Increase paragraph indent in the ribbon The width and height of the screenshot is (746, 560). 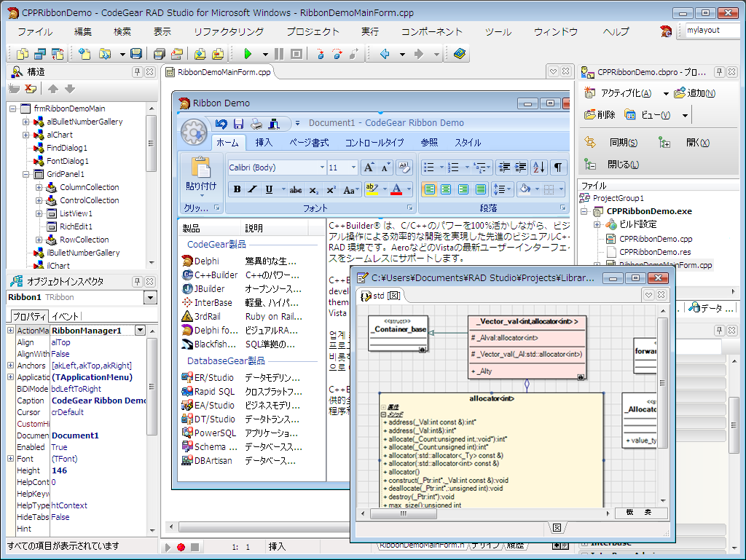(x=521, y=167)
